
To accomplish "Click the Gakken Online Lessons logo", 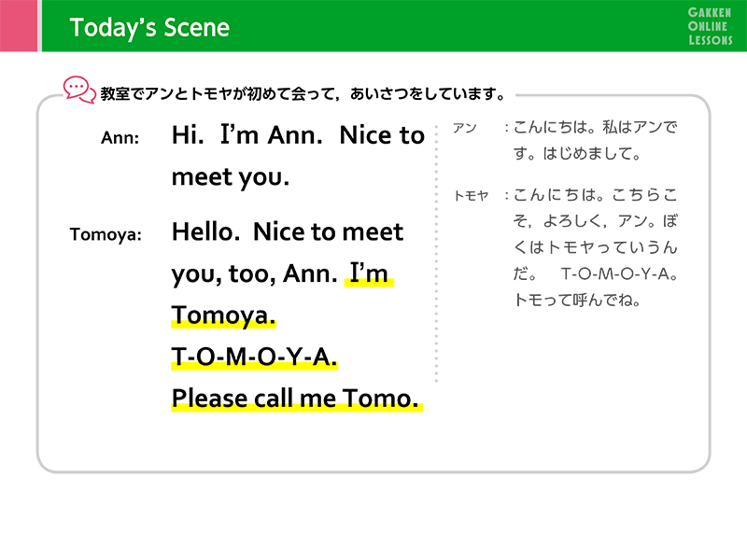I will click(x=710, y=25).
